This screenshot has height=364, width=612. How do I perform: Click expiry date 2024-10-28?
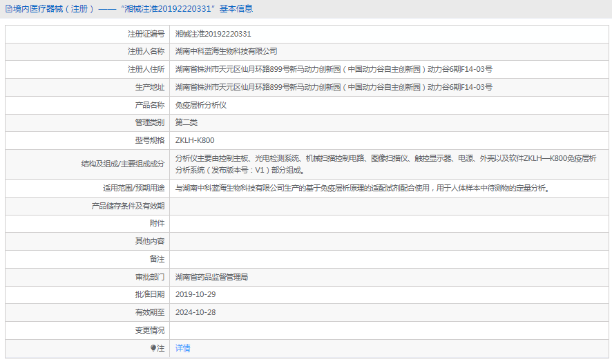(195, 312)
